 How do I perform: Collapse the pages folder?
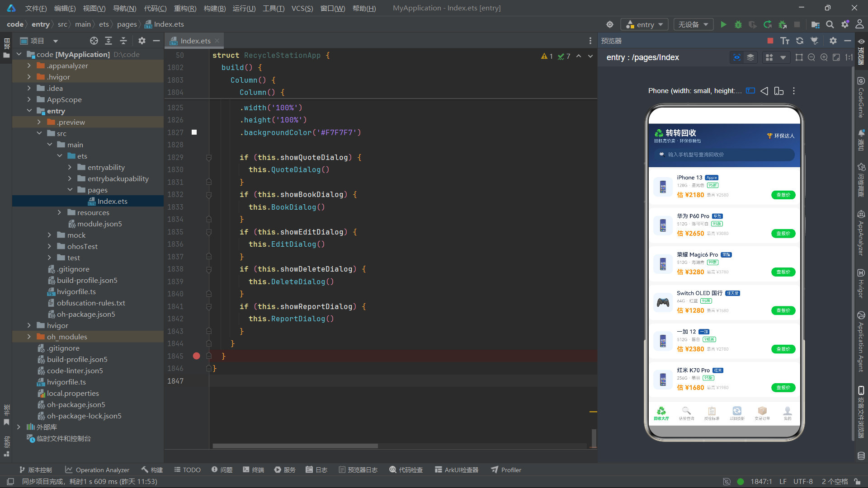70,190
